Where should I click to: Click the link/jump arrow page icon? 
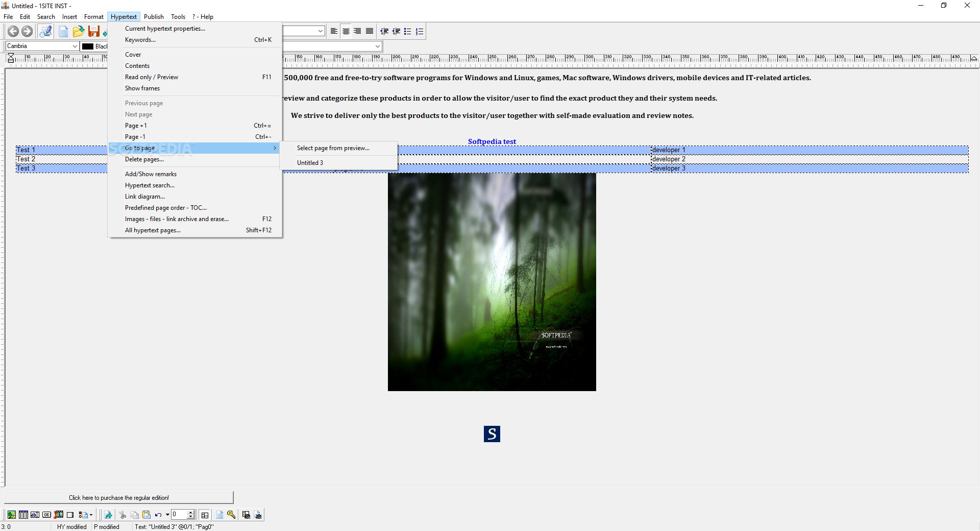point(108,515)
